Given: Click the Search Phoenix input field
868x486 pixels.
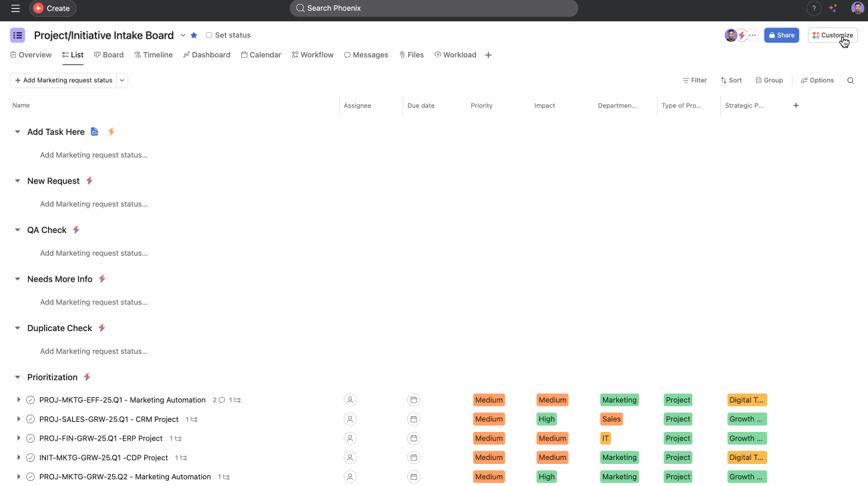Looking at the screenshot, I should point(434,8).
